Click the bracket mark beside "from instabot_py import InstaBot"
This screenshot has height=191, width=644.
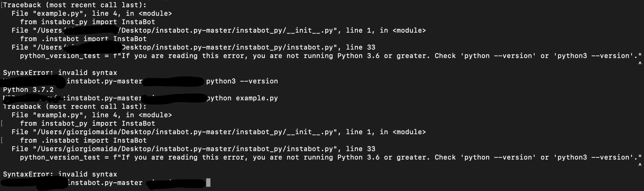pyautogui.click(x=2, y=123)
